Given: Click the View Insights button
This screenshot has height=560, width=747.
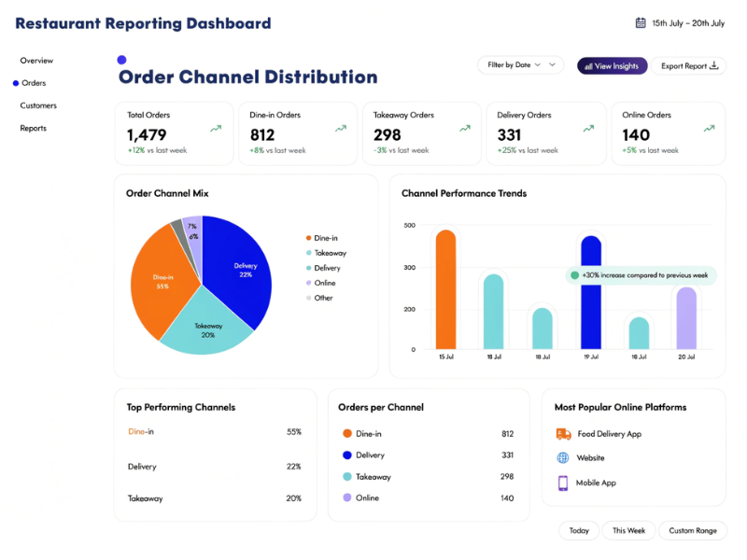Looking at the screenshot, I should (x=612, y=66).
